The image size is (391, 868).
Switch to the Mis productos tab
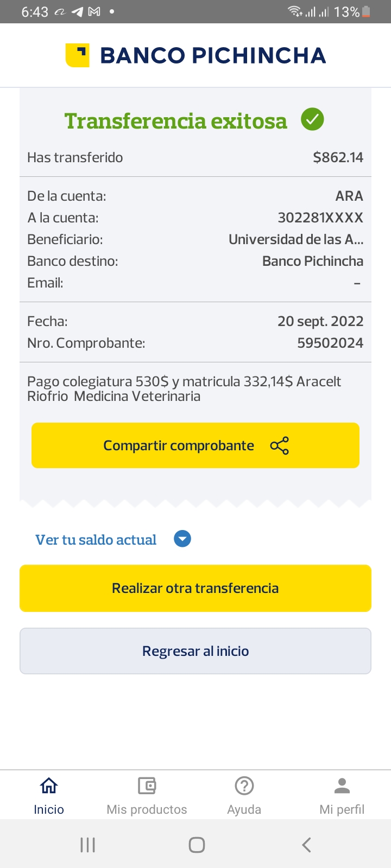click(x=147, y=809)
